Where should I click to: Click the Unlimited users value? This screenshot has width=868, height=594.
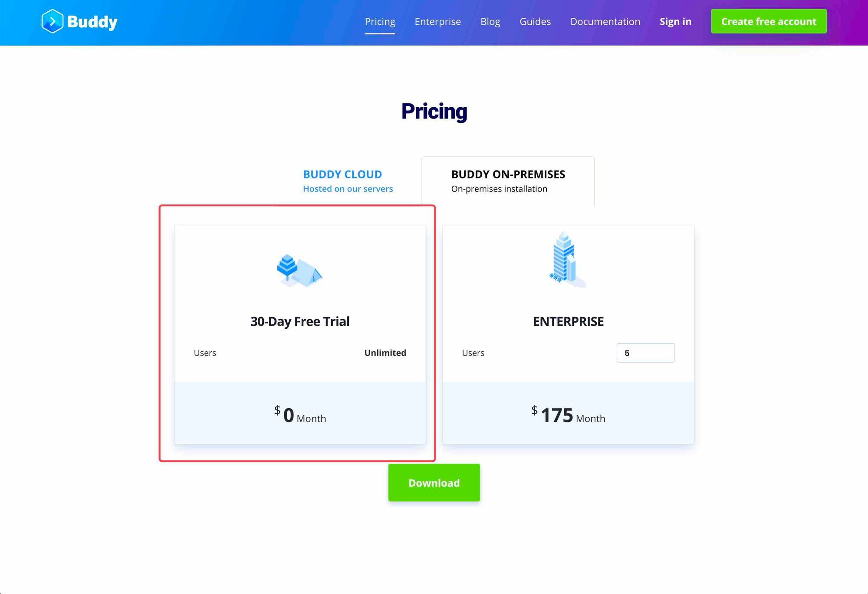385,353
